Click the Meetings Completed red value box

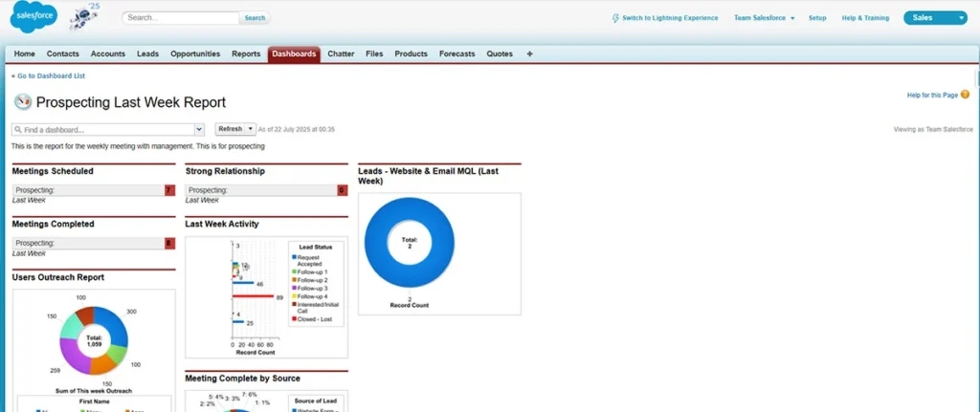point(170,244)
